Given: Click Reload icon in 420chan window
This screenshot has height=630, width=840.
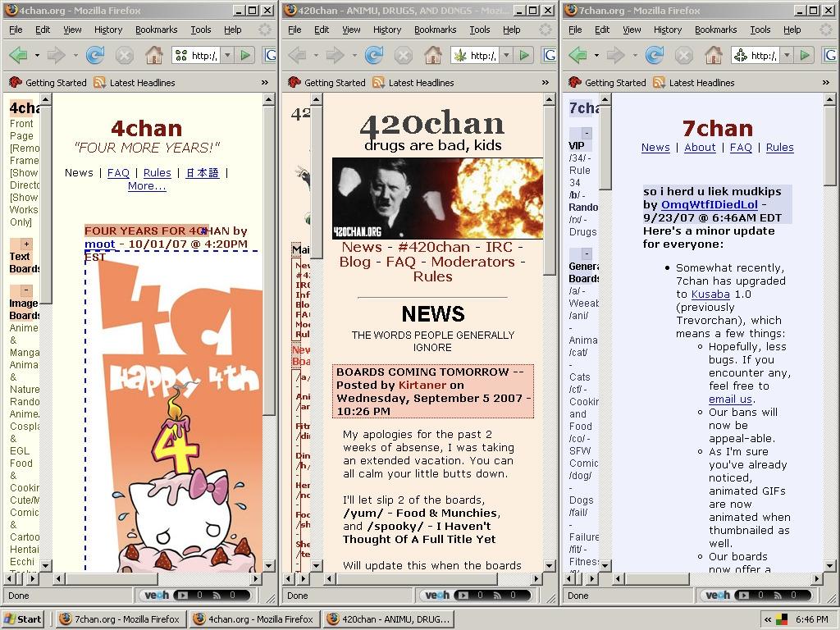Looking at the screenshot, I should coord(374,55).
